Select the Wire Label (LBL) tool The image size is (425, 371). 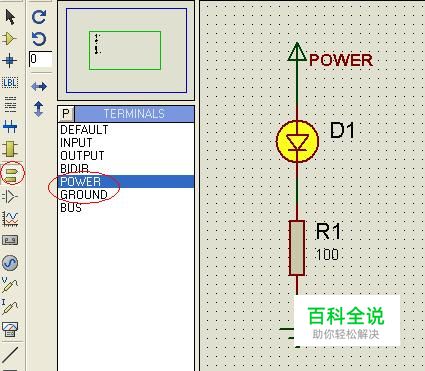(x=10, y=83)
